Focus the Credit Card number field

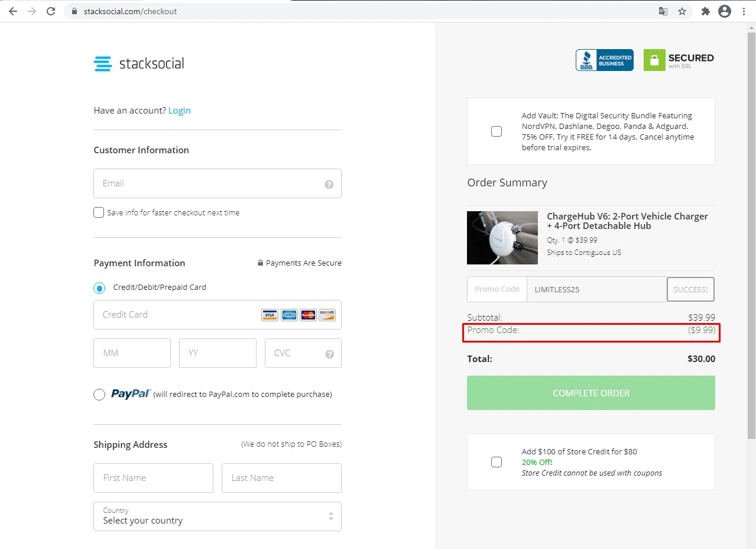(218, 315)
